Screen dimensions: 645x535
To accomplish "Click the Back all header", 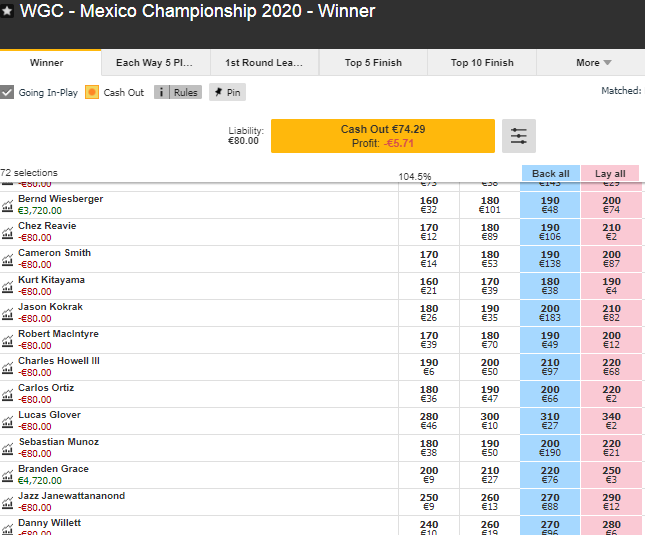I will point(551,173).
